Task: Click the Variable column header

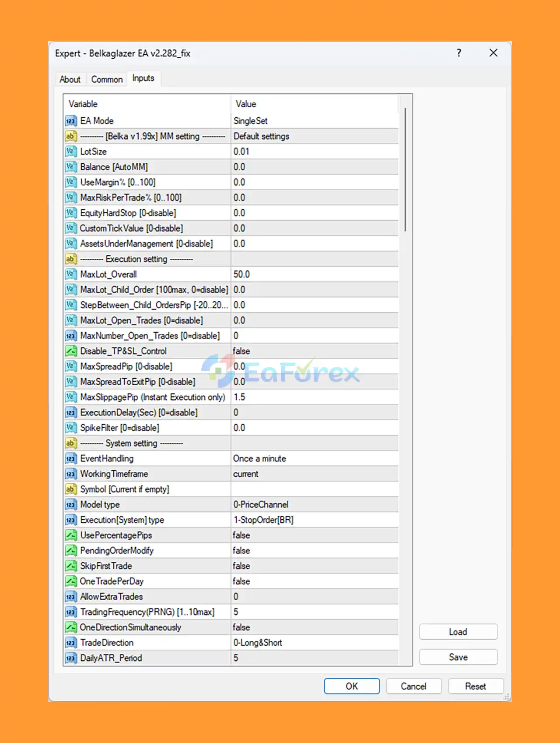Action: (147, 104)
